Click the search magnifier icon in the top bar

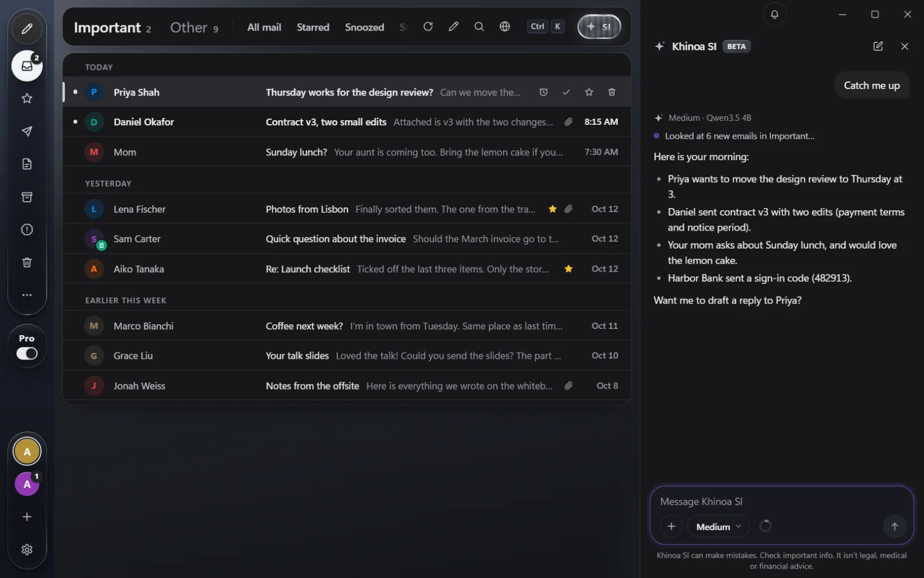click(x=479, y=27)
